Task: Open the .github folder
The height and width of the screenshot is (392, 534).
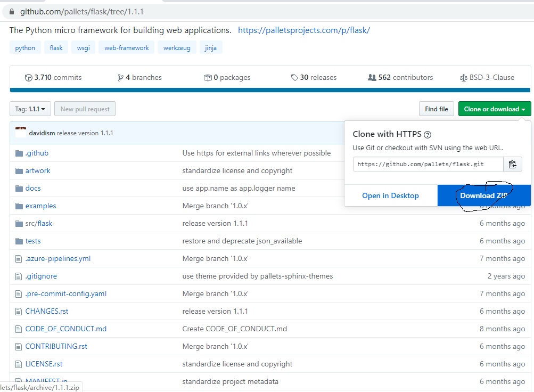Action: [37, 153]
